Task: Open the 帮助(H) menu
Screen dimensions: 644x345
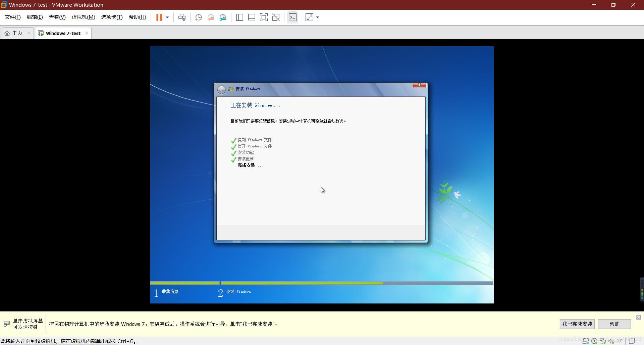Action: pyautogui.click(x=138, y=17)
